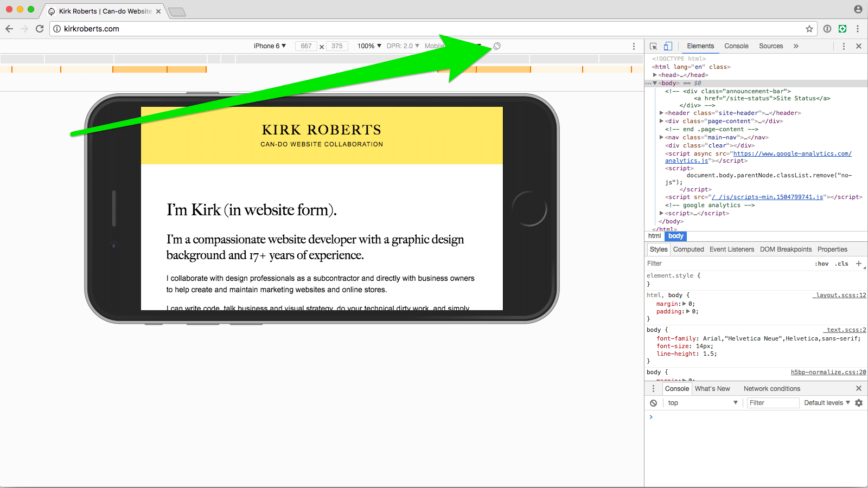View site information icon in address bar
868x488 pixels.
[x=57, y=29]
